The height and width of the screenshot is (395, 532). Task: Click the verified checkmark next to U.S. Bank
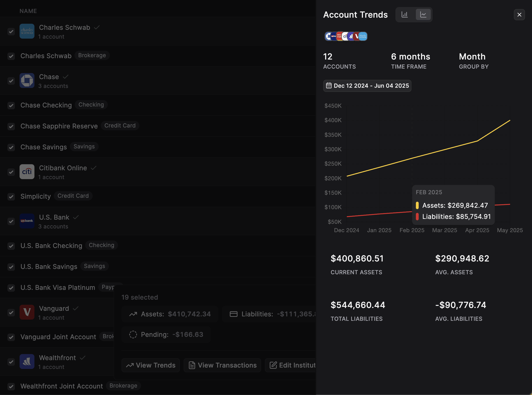click(76, 217)
